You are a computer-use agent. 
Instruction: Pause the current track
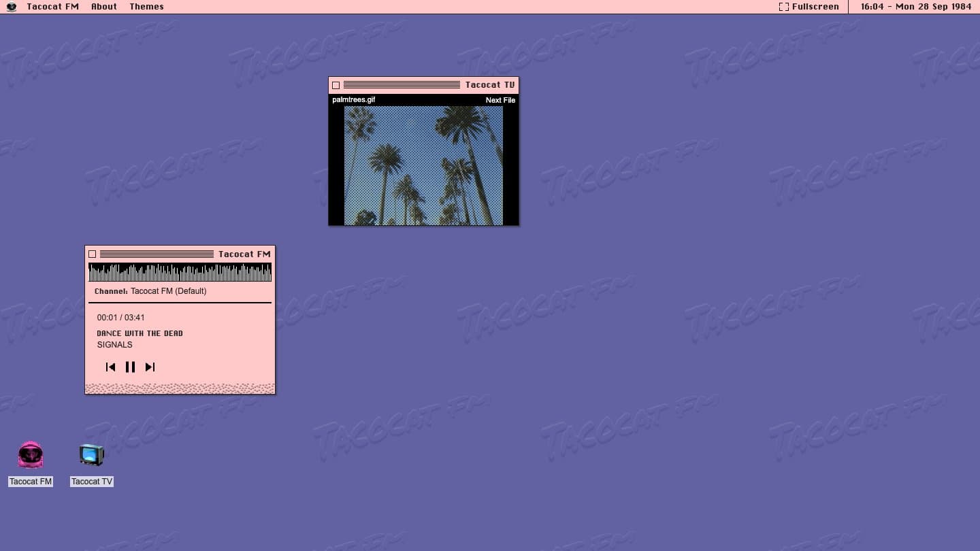click(130, 367)
